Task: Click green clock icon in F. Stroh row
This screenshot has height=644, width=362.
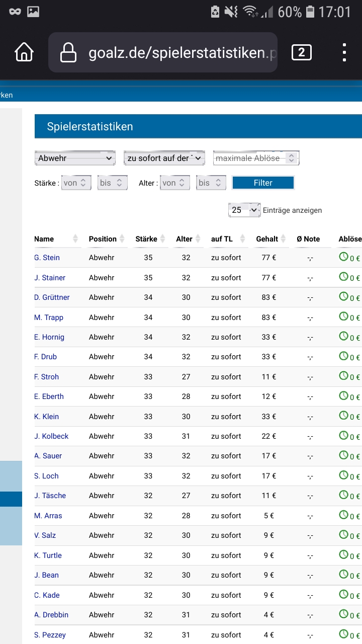Action: [343, 376]
